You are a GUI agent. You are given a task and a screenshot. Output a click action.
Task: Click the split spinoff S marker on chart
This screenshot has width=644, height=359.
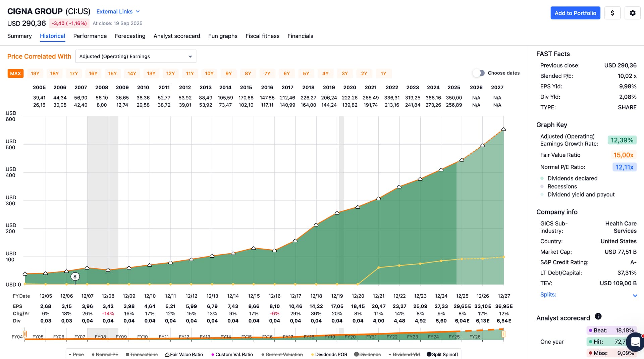coord(75,277)
